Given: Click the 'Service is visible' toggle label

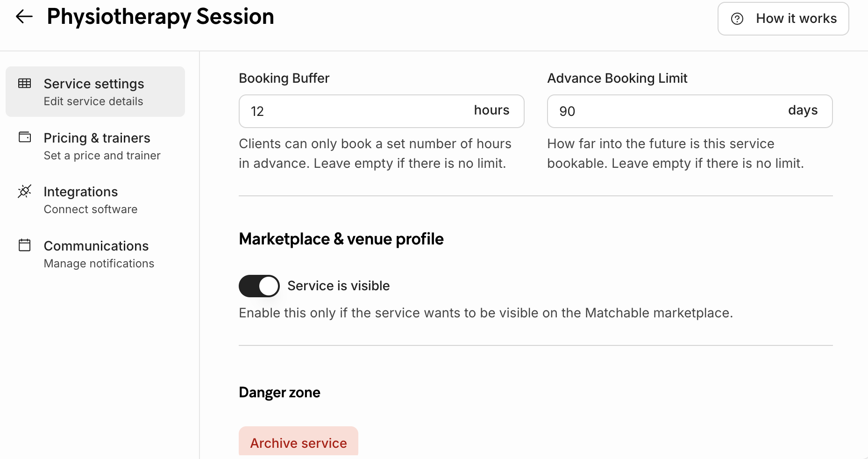Looking at the screenshot, I should tap(338, 286).
